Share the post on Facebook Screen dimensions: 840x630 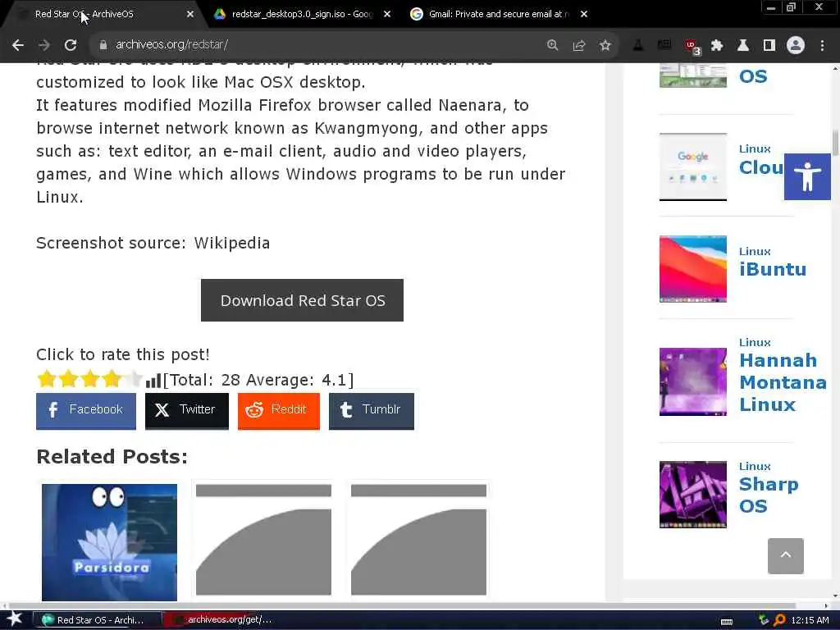click(x=85, y=411)
